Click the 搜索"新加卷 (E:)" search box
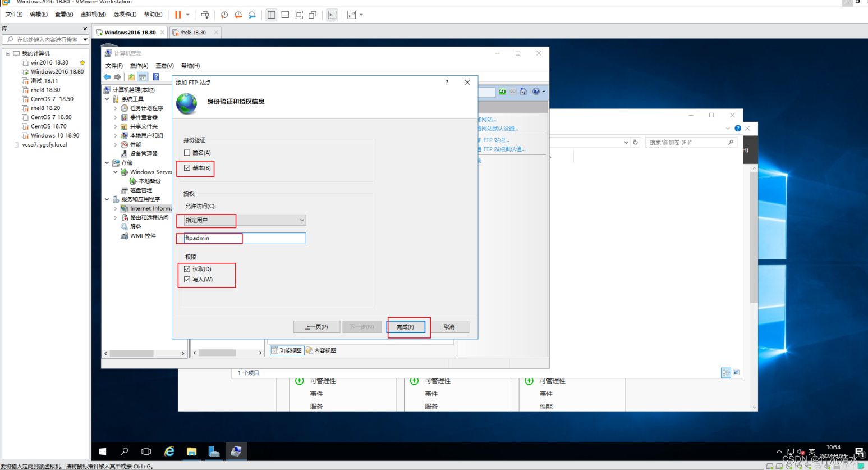 pyautogui.click(x=691, y=143)
